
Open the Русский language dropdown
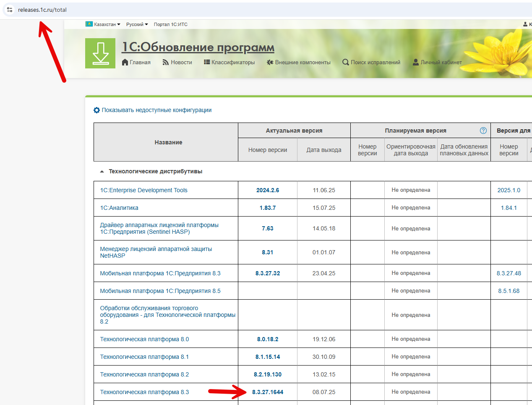pyautogui.click(x=137, y=24)
